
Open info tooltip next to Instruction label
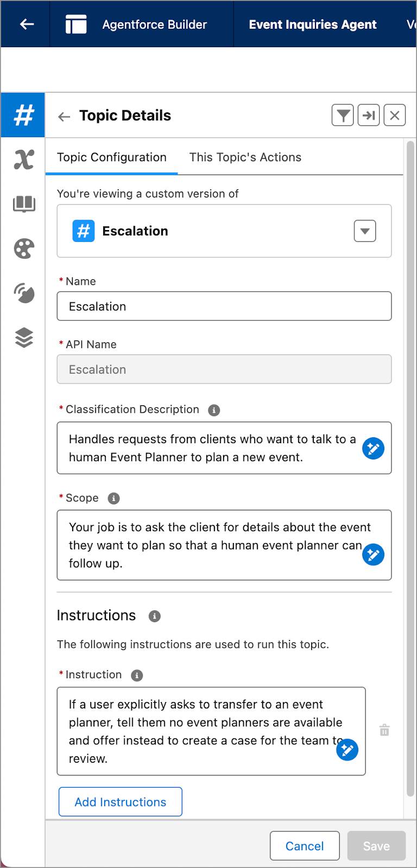click(137, 675)
